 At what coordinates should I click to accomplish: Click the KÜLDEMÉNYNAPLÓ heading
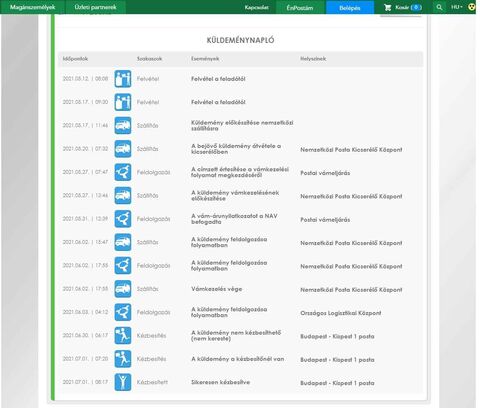[x=240, y=40]
